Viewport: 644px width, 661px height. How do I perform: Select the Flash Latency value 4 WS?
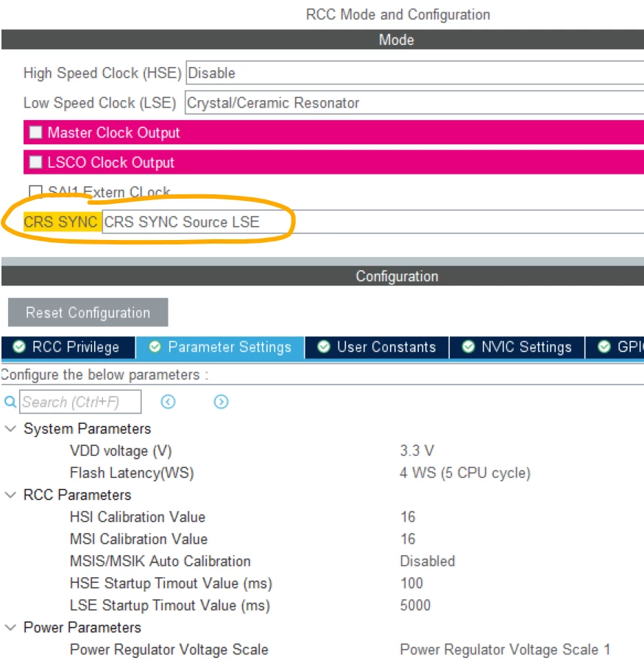click(x=465, y=473)
